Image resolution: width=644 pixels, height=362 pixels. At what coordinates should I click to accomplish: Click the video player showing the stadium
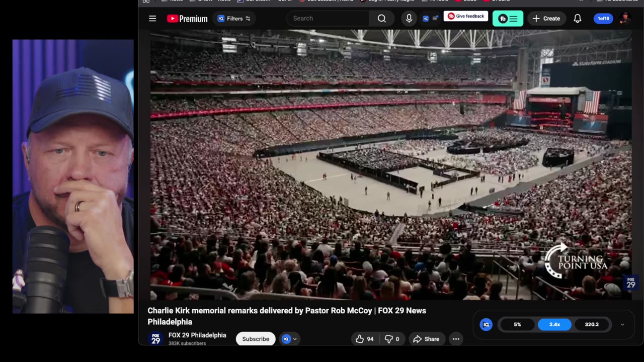coord(391,165)
